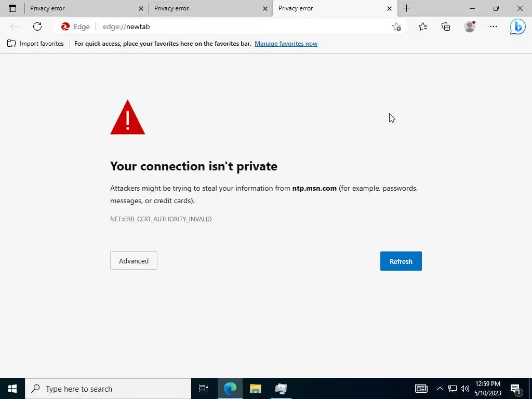Open Settings and more ellipsis menu
Screen dimensions: 532x399
(494, 26)
